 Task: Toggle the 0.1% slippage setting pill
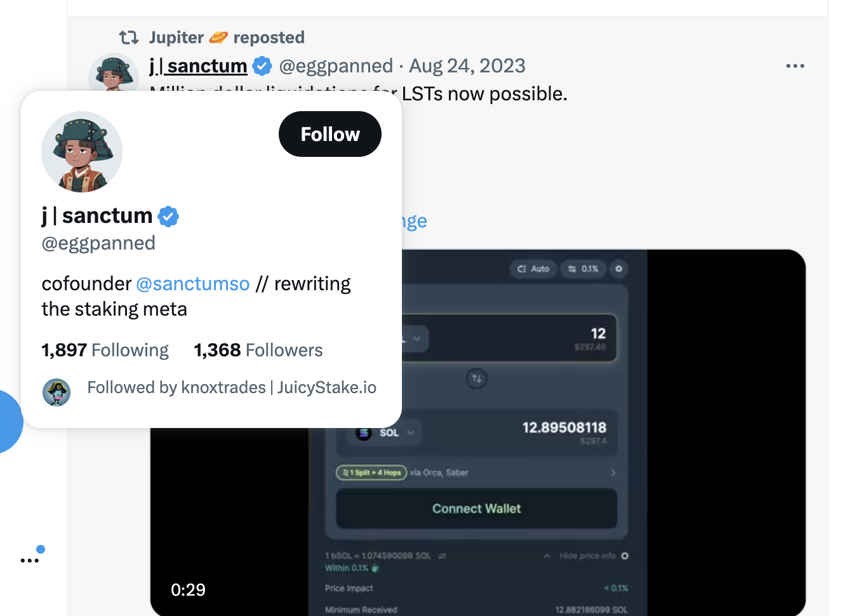pyautogui.click(x=583, y=269)
